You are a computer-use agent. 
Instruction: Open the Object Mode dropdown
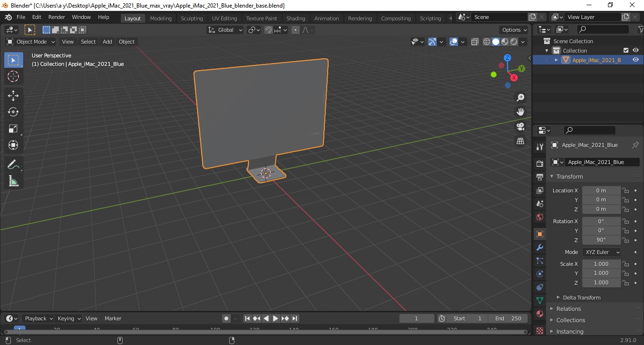click(x=31, y=42)
